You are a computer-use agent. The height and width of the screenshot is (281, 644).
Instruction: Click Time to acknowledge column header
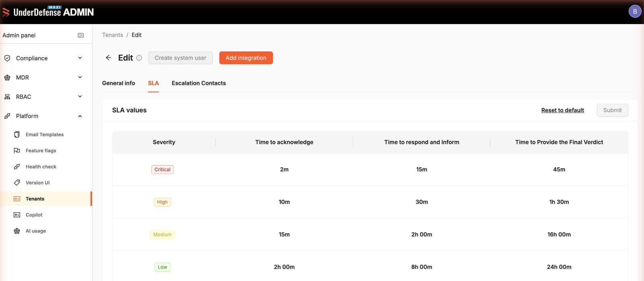[284, 142]
